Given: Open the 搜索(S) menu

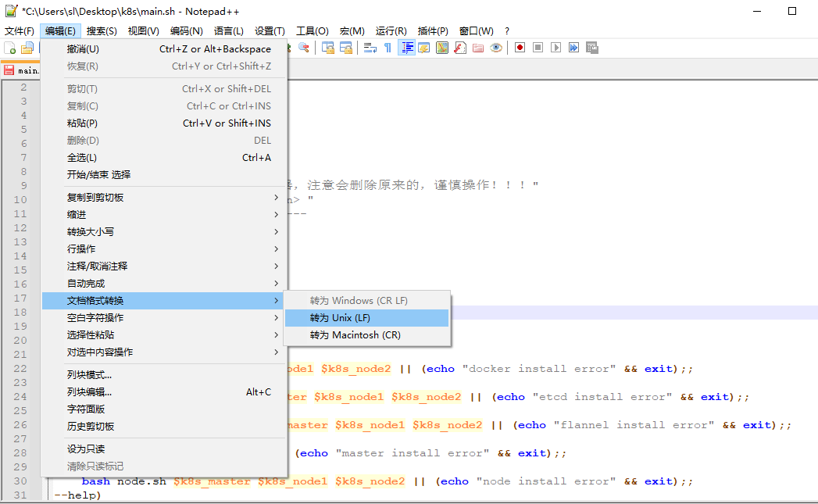Looking at the screenshot, I should pyautogui.click(x=102, y=31).
